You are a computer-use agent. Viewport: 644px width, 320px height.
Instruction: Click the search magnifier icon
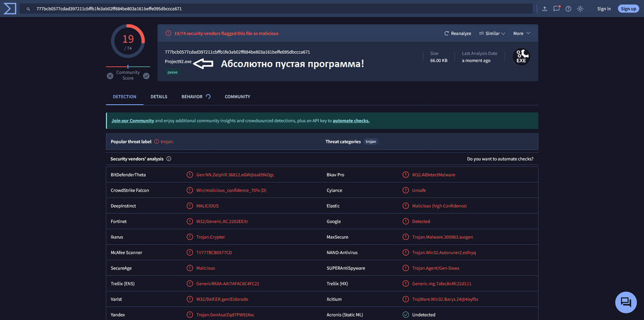tap(28, 9)
